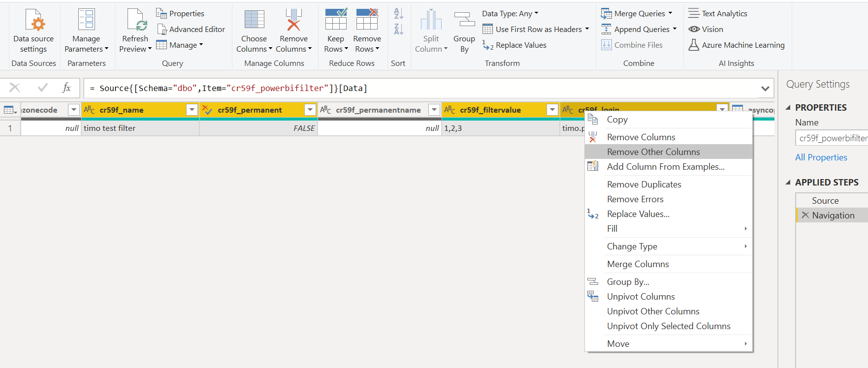Confirm formula with the checkmark button

43,88
